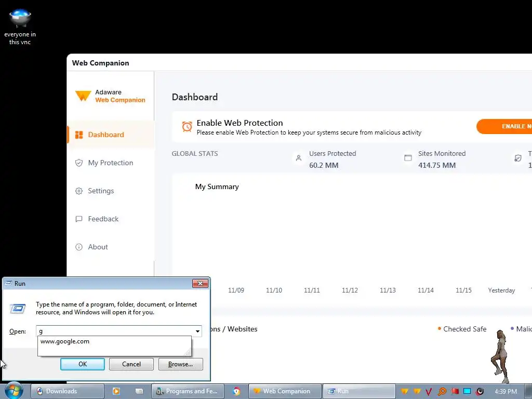
Task: Click the red V tray icon
Action: pyautogui.click(x=429, y=392)
